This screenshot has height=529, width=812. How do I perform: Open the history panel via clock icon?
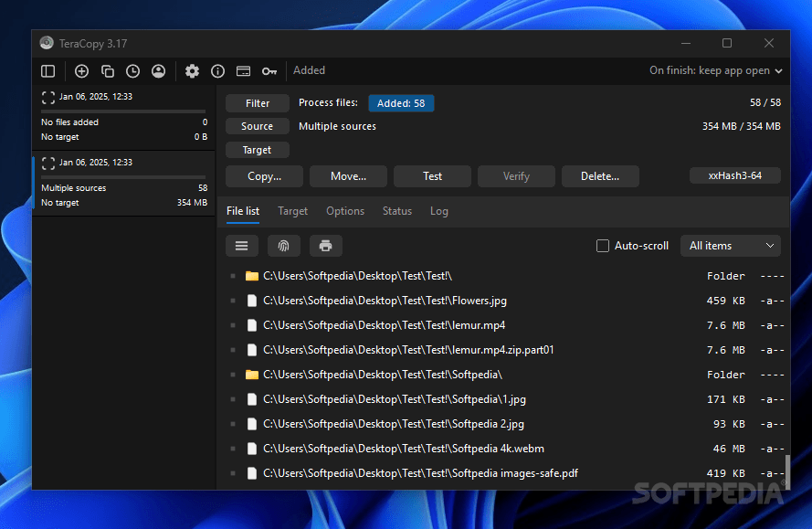(x=132, y=70)
